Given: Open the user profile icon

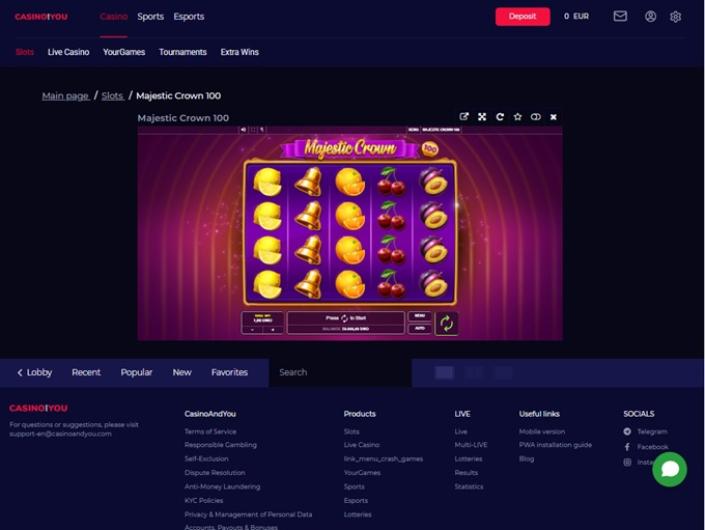Looking at the screenshot, I should [650, 17].
